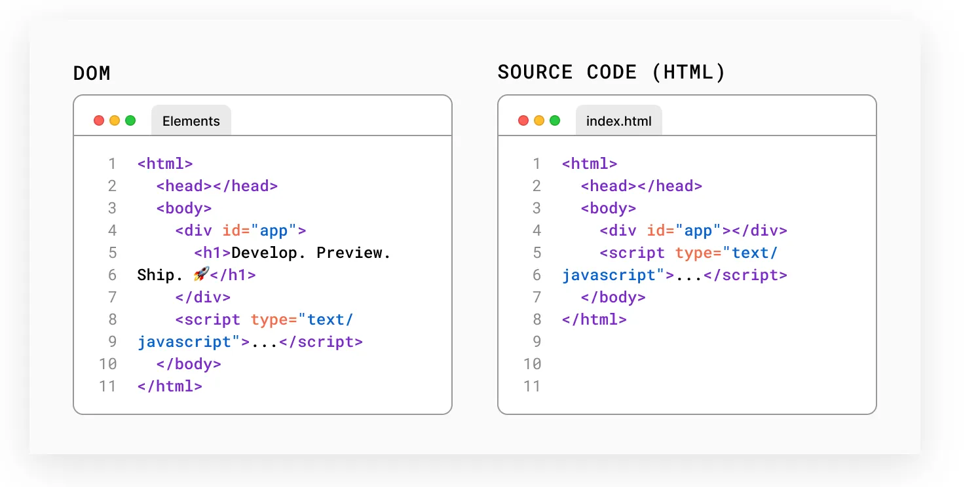Screen dimensions: 980x487
Task: Click the closing </div> line in Elements window
Action: click(202, 297)
